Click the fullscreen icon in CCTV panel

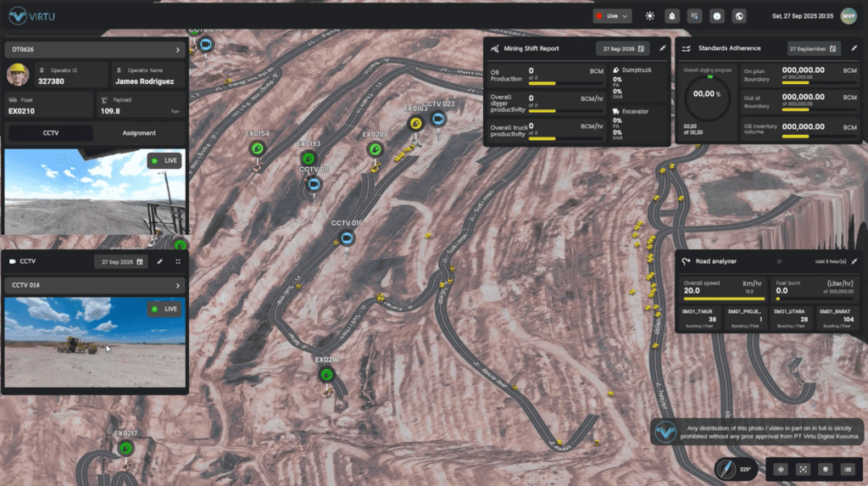[x=178, y=261]
